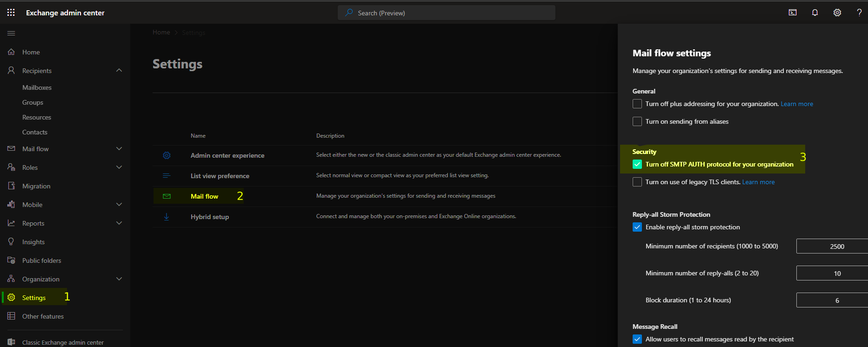Click the Mail flow envelope icon in sidebar
This screenshot has width=868, height=347.
[x=11, y=149]
